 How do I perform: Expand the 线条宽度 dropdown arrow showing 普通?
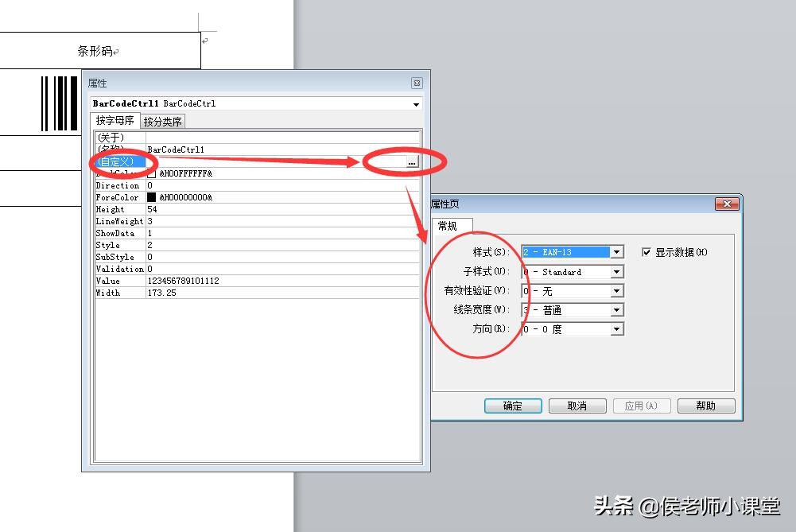click(x=616, y=310)
